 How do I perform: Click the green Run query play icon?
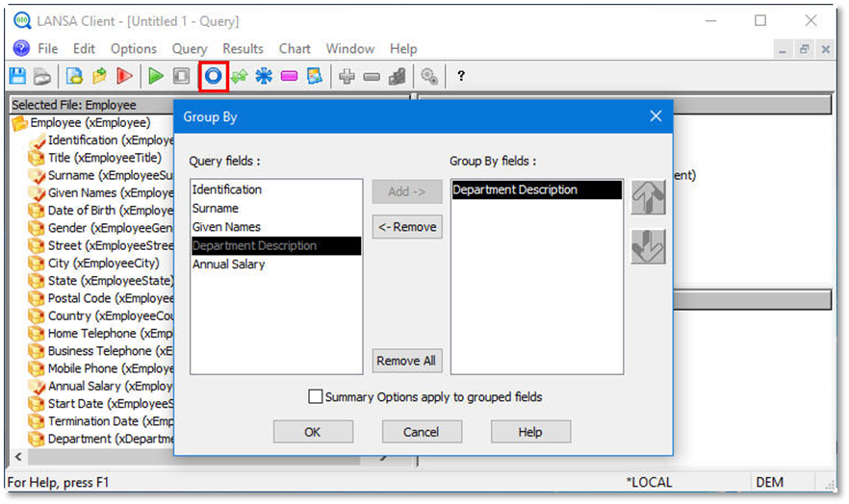[x=156, y=76]
